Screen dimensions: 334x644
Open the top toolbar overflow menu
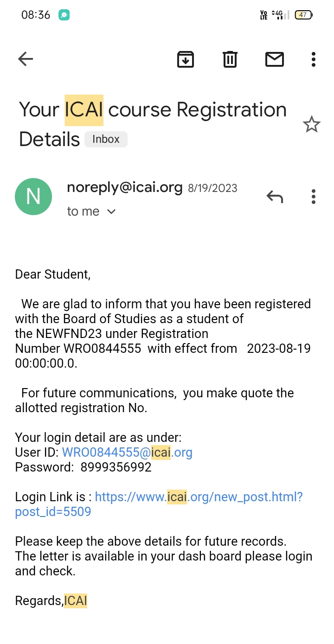click(314, 59)
